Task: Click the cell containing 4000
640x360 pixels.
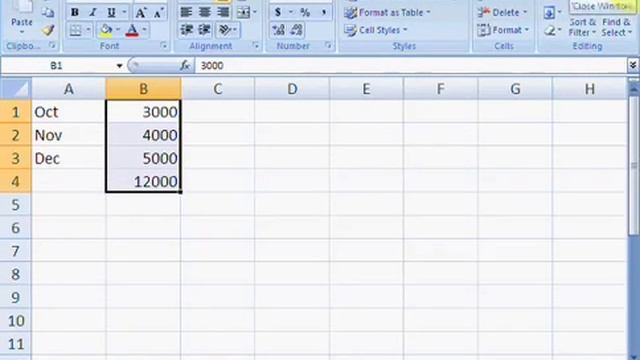Action: click(143, 135)
